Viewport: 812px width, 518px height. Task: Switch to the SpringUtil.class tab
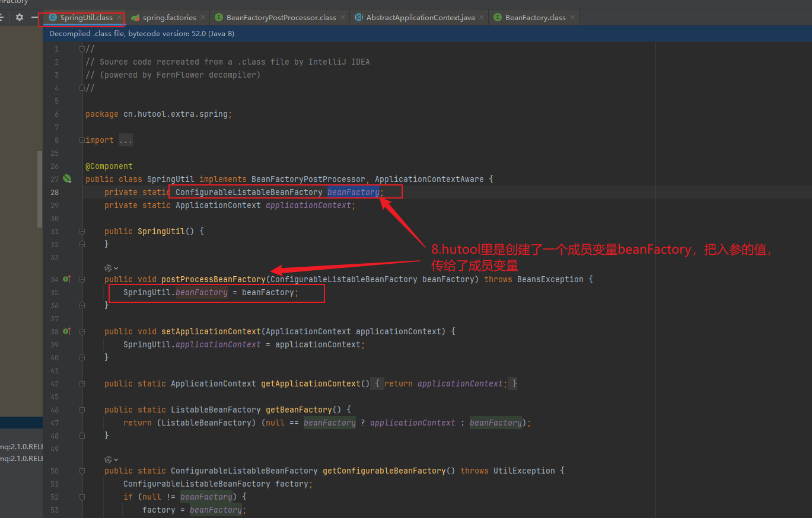tap(86, 18)
